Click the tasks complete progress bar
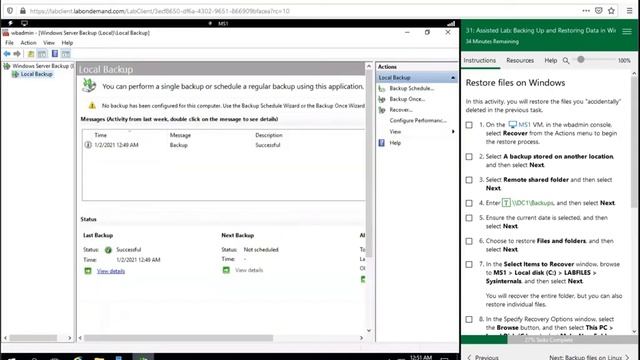 [x=549, y=340]
